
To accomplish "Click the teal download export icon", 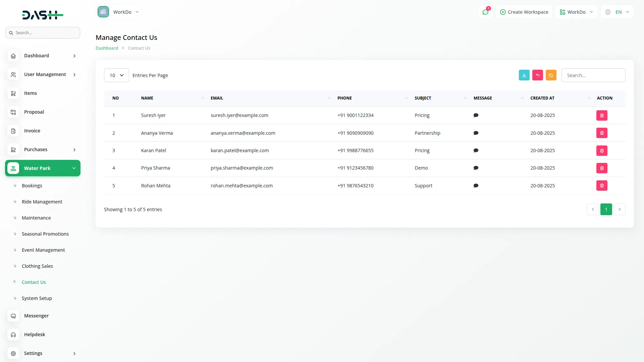I will (x=524, y=75).
